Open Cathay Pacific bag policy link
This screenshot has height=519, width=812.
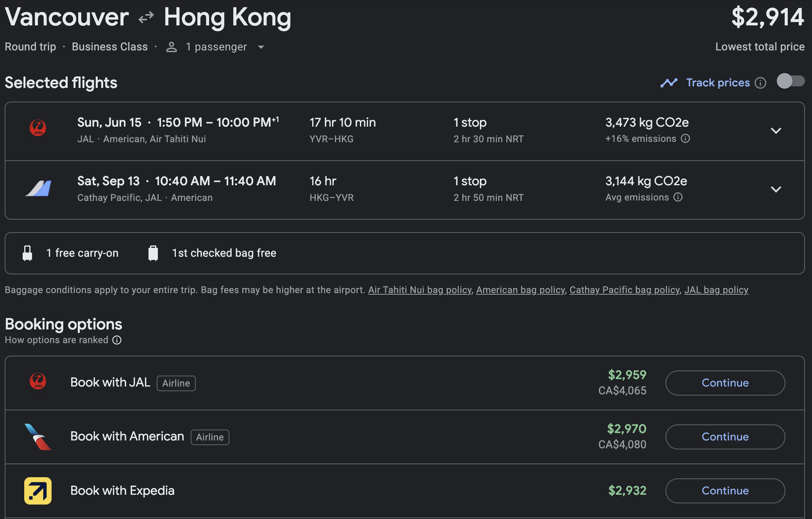[x=624, y=290]
